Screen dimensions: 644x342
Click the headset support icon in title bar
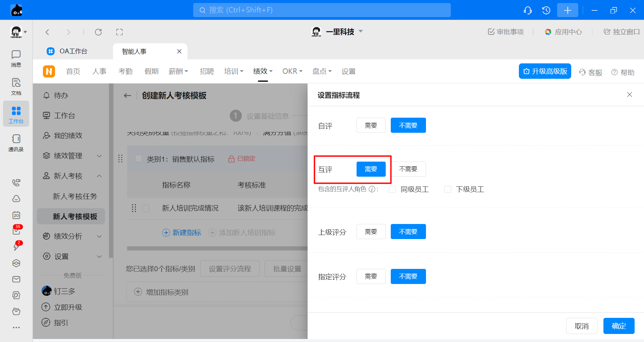click(x=528, y=10)
